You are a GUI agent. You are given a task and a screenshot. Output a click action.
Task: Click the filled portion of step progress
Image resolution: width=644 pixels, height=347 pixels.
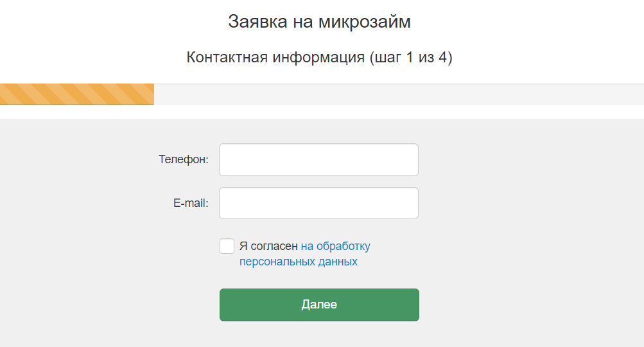77,94
